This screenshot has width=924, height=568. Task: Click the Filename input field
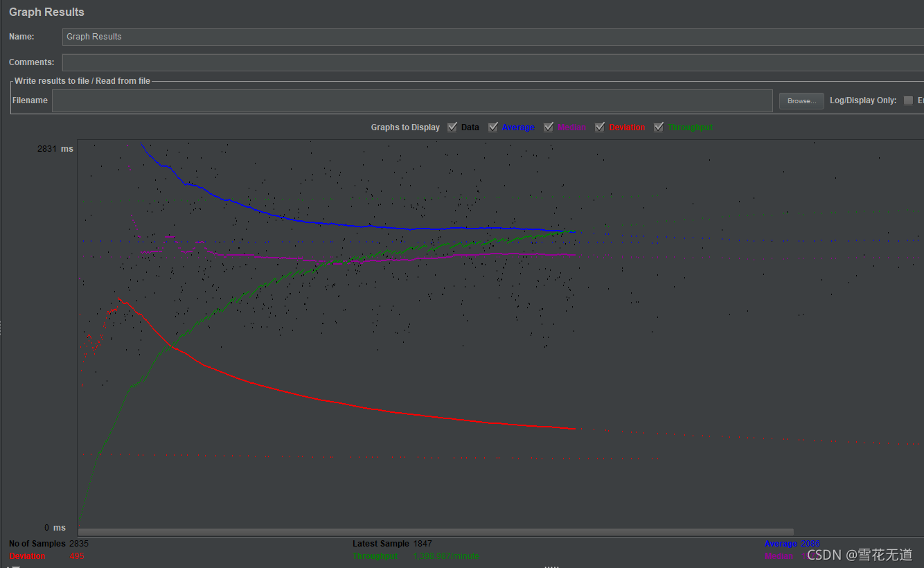tap(412, 100)
